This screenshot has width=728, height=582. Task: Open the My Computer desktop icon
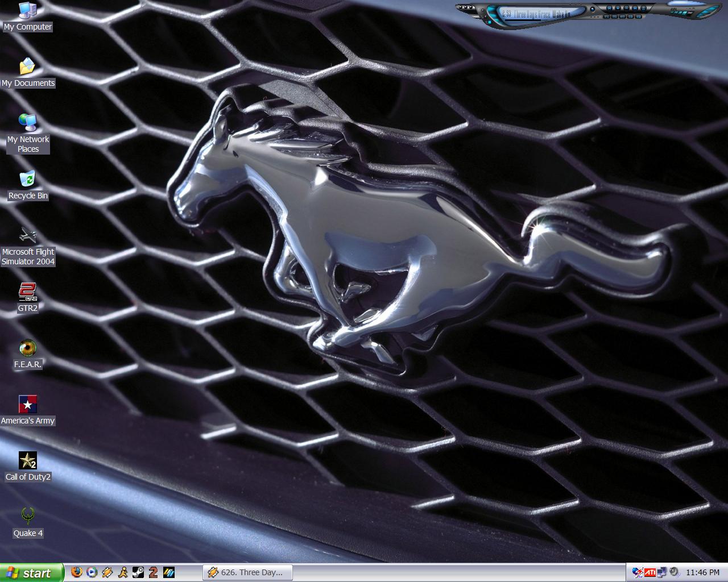point(27,16)
